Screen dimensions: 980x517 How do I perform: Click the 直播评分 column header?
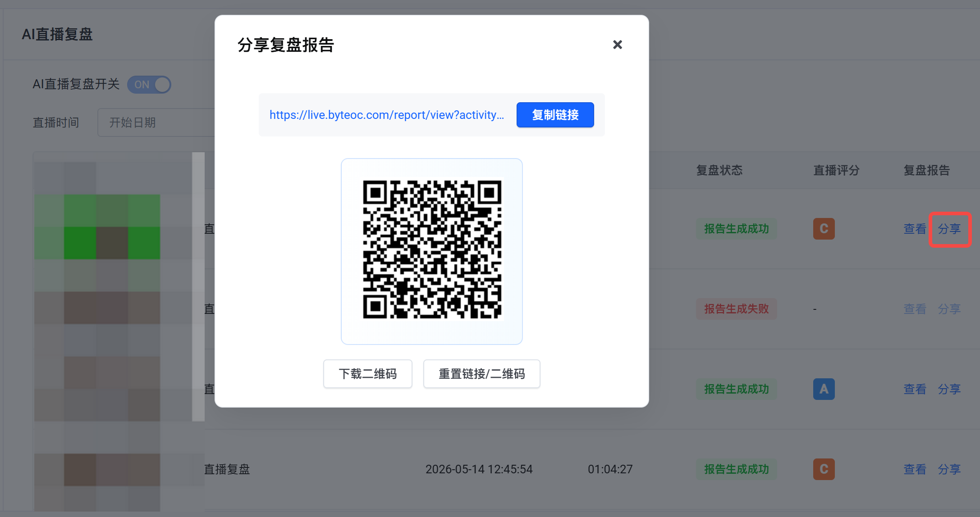[x=837, y=170]
